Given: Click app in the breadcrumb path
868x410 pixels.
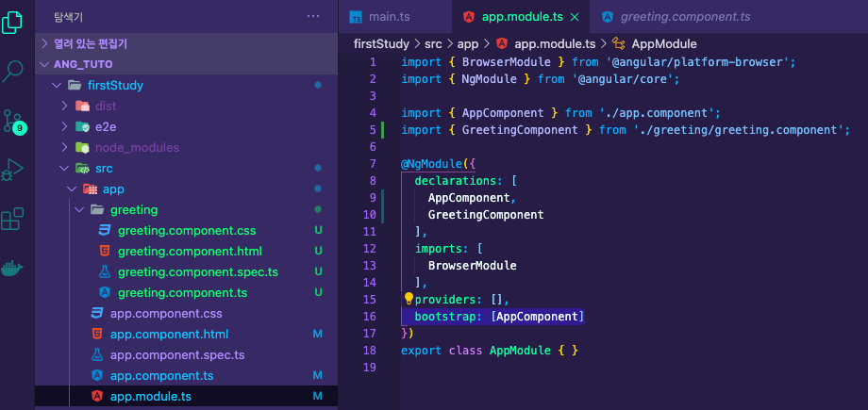Looking at the screenshot, I should point(468,43).
